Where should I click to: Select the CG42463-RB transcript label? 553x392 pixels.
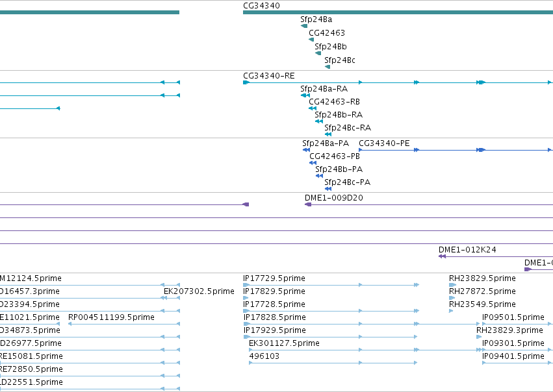334,102
